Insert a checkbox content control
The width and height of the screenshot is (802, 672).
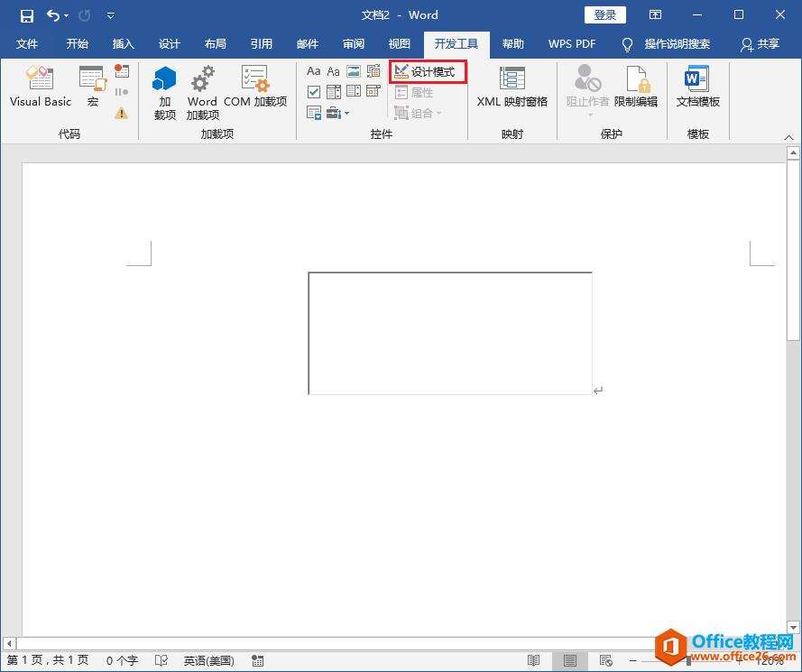coord(314,92)
